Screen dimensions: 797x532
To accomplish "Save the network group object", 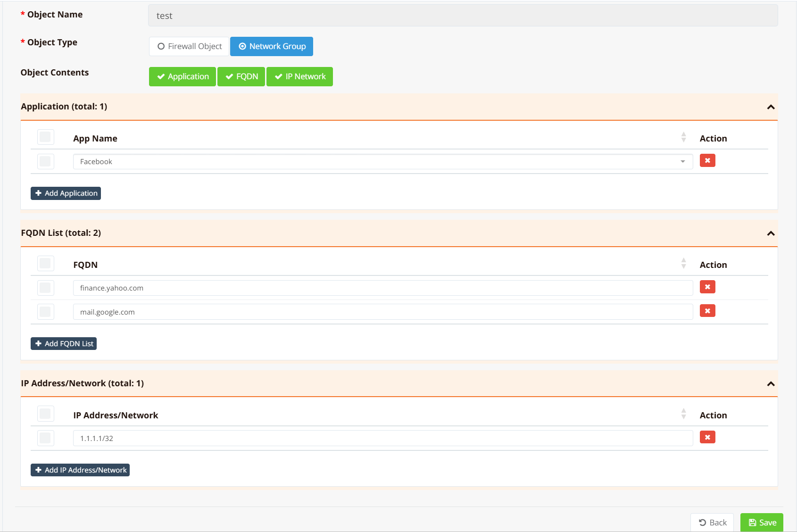I will 762,523.
